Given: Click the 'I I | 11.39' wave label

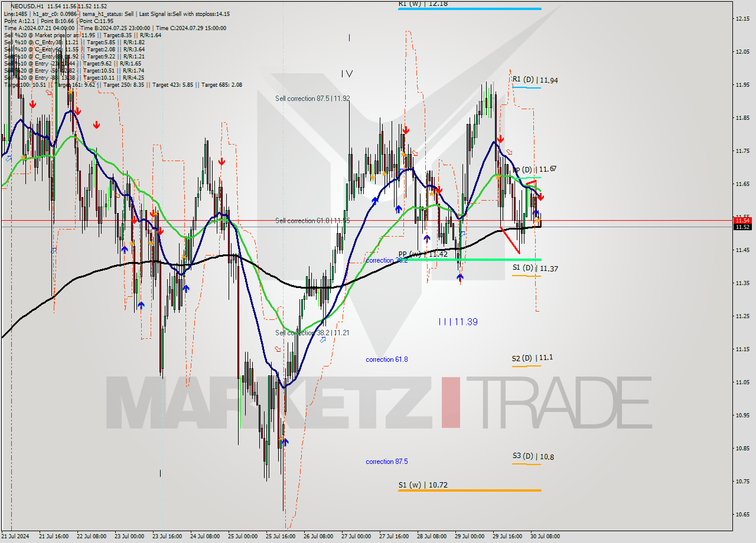Looking at the screenshot, I should pyautogui.click(x=458, y=322).
